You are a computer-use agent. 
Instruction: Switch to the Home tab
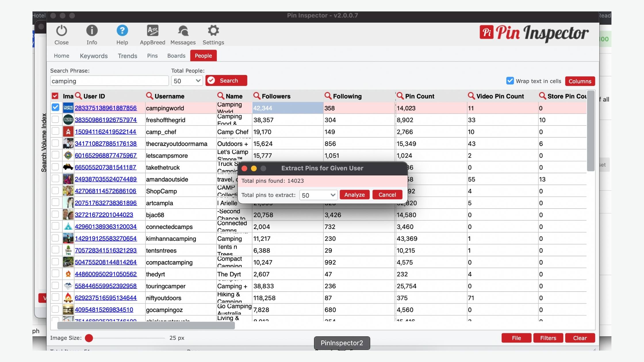click(x=62, y=55)
